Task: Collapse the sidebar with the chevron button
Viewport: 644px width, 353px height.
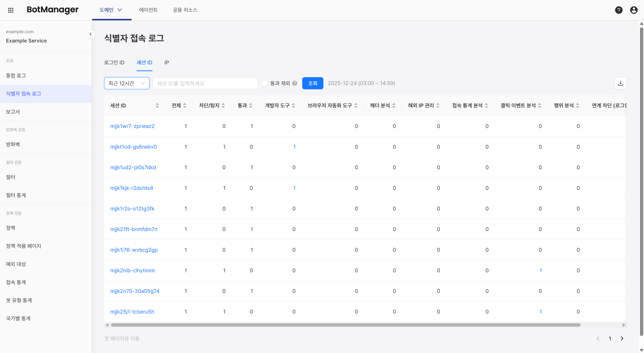Action: [x=91, y=34]
